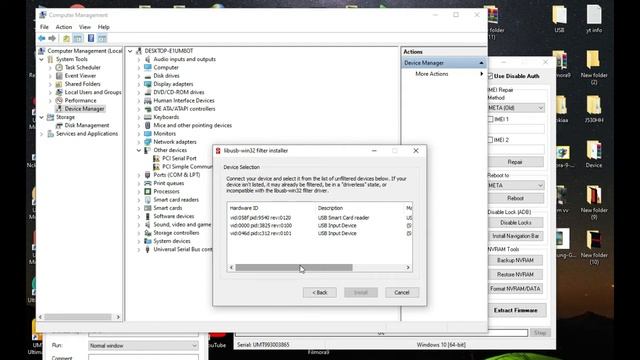Click the Extract Firmware button
This screenshot has height=360, width=640.
[516, 310]
